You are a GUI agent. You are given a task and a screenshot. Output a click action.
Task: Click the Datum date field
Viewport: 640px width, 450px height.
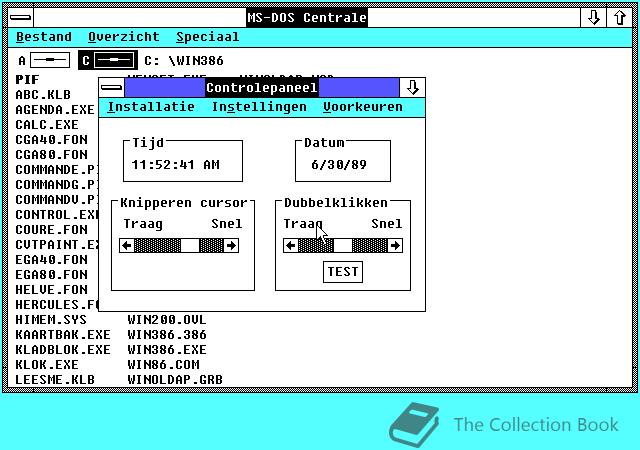point(339,165)
